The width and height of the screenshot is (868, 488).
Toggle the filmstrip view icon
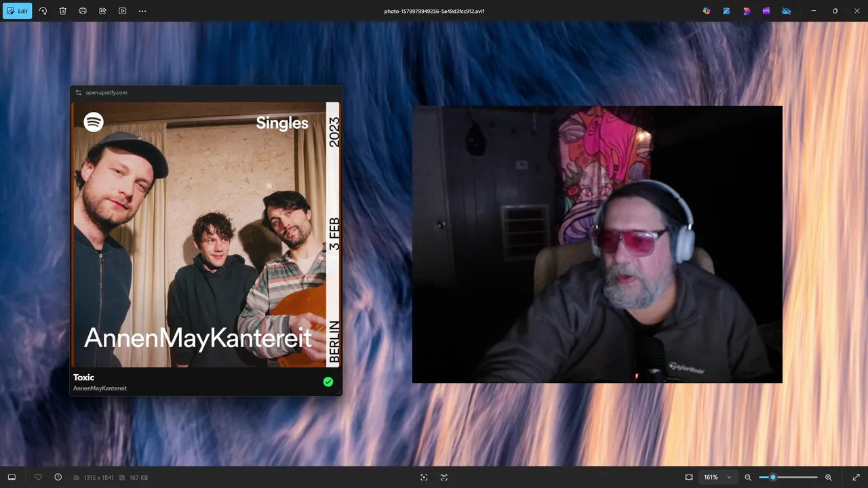(x=12, y=477)
